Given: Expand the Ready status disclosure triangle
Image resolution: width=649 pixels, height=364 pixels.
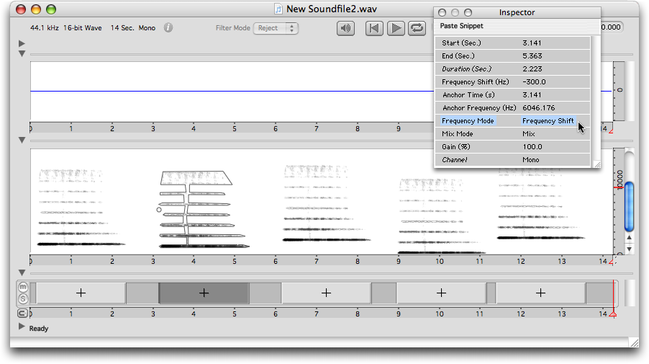Looking at the screenshot, I should tap(22, 327).
